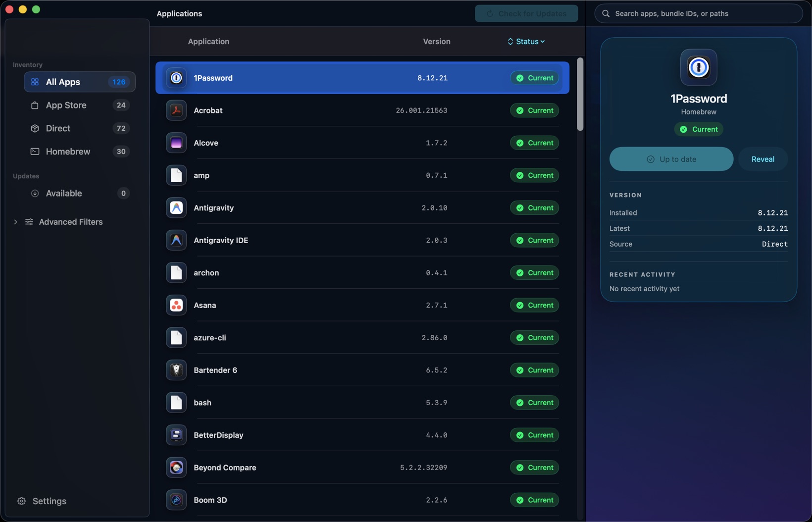
Task: Click the Latest version value in the detail panel
Action: [772, 228]
